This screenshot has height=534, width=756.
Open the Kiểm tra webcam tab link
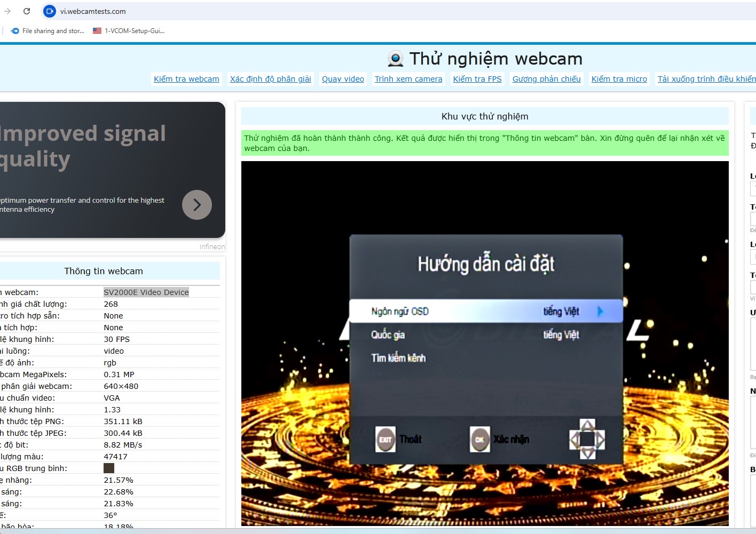tap(186, 79)
